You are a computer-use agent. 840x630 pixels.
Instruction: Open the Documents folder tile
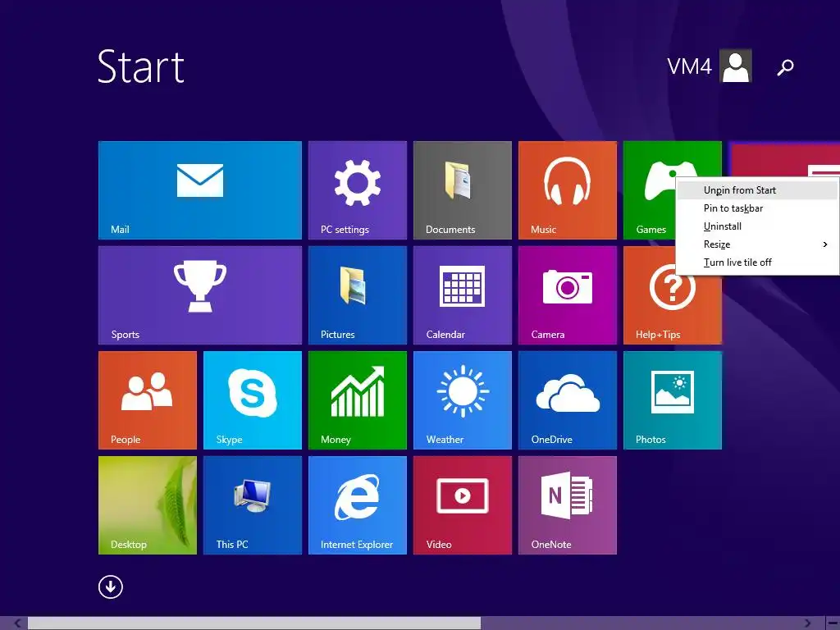tap(463, 190)
